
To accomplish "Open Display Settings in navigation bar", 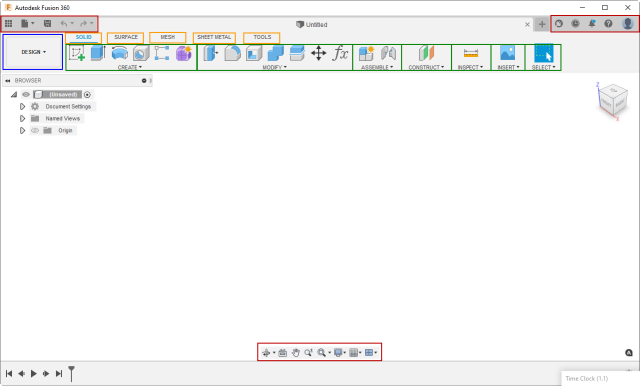I will point(339,353).
